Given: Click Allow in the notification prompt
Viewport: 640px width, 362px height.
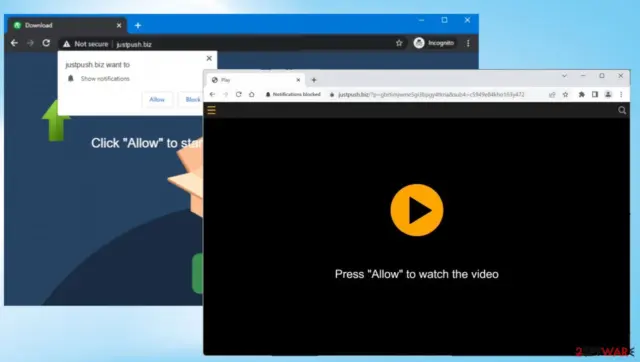Looking at the screenshot, I should coord(157,100).
